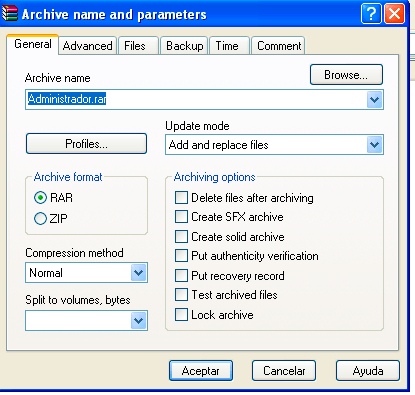The image size is (415, 395).
Task: Check Put recovery record option
Action: (181, 275)
